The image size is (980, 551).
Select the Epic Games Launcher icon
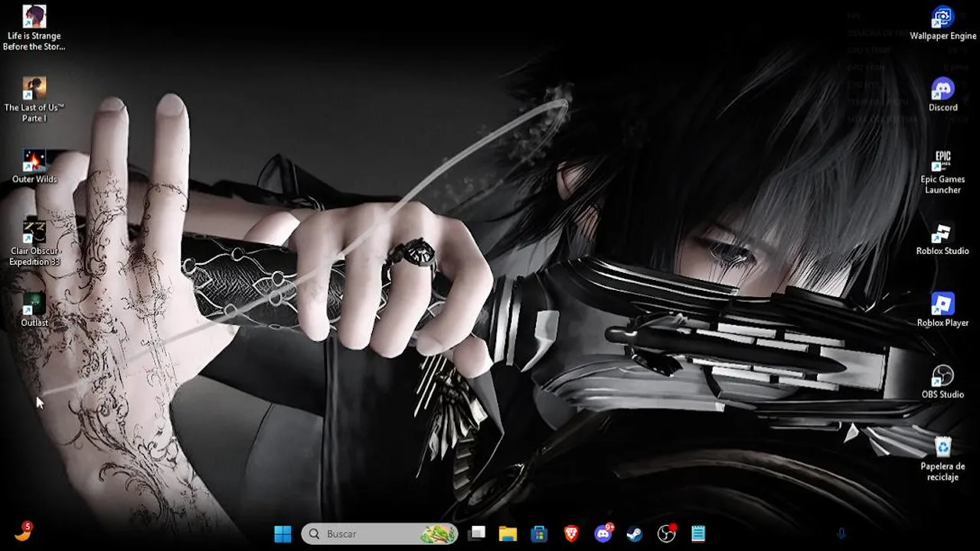pyautogui.click(x=942, y=171)
